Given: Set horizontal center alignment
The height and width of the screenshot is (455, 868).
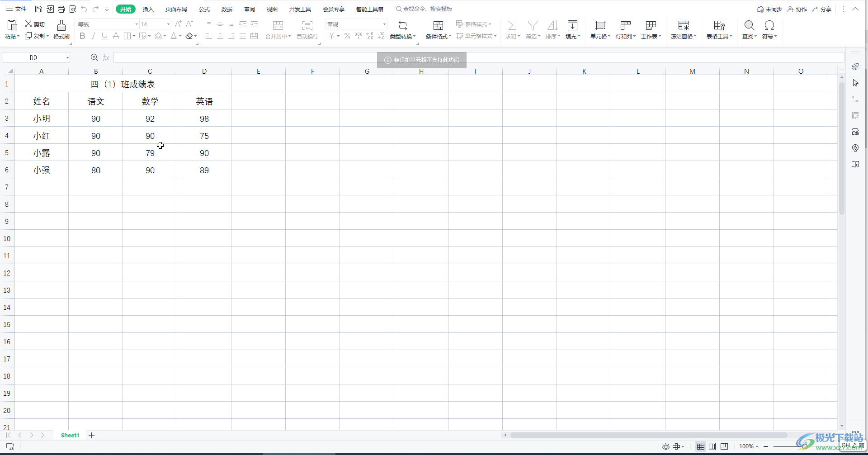Looking at the screenshot, I should click(x=220, y=36).
